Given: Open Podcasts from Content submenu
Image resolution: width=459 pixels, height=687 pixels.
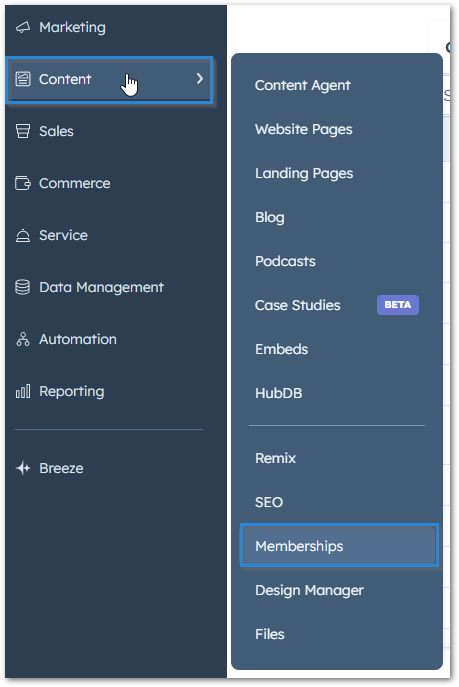Looking at the screenshot, I should (285, 261).
